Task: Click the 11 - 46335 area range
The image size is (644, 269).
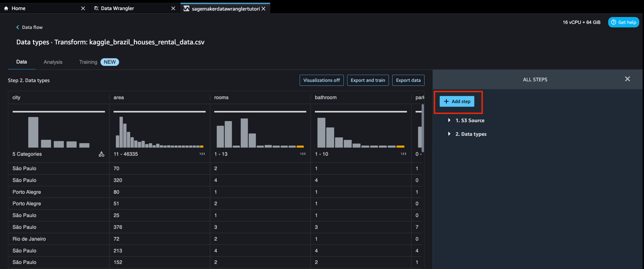Action: tap(126, 154)
